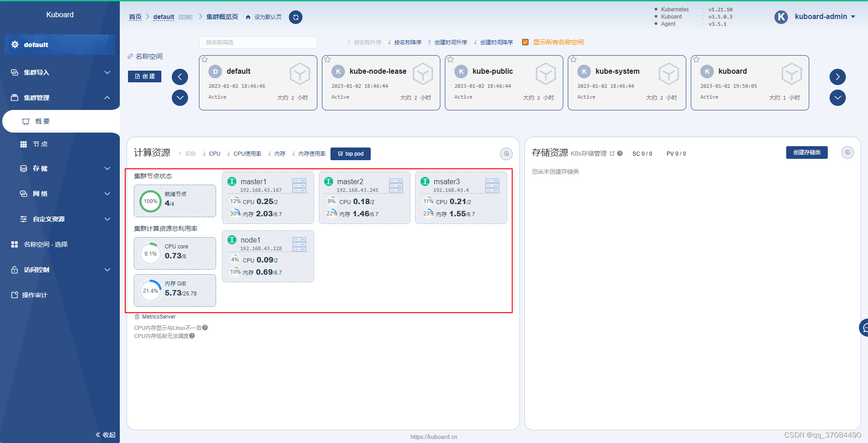Open the top pod button
Viewport: 868px width, 443px height.
[x=350, y=154]
